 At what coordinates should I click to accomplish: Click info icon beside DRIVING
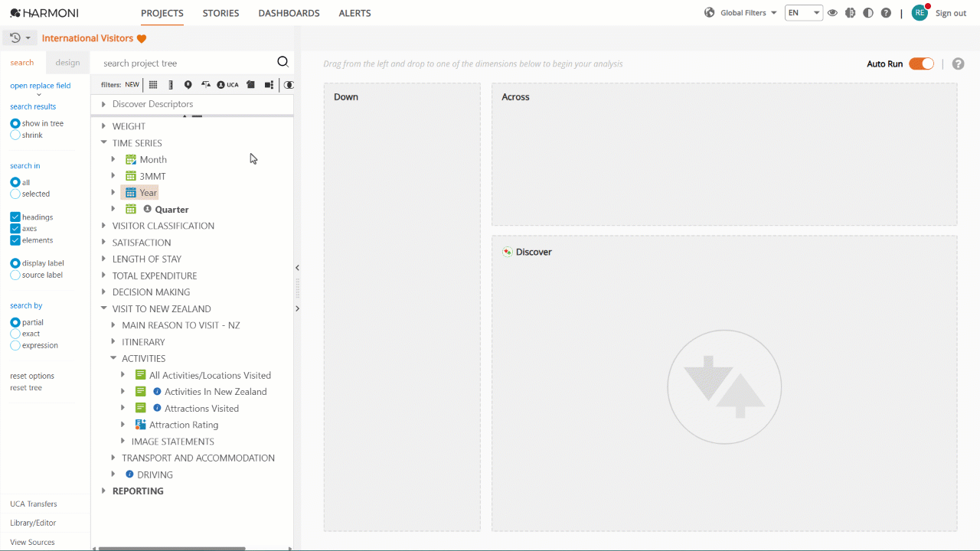(129, 474)
